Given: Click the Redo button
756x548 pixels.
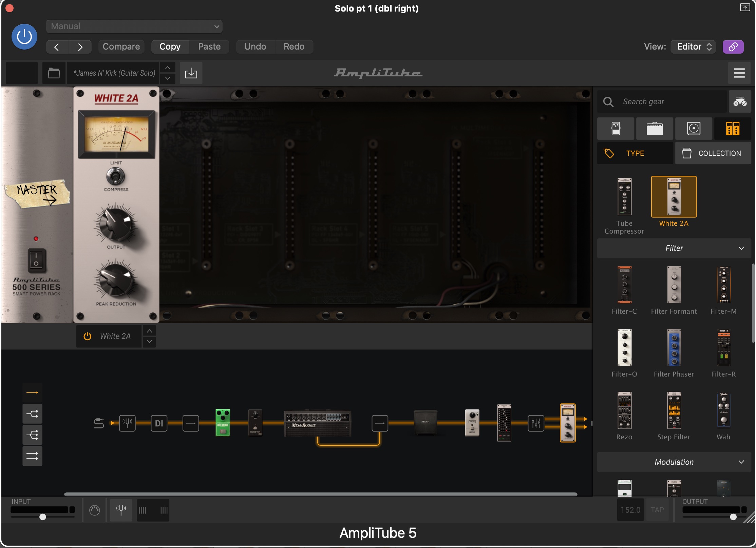Looking at the screenshot, I should coord(294,47).
